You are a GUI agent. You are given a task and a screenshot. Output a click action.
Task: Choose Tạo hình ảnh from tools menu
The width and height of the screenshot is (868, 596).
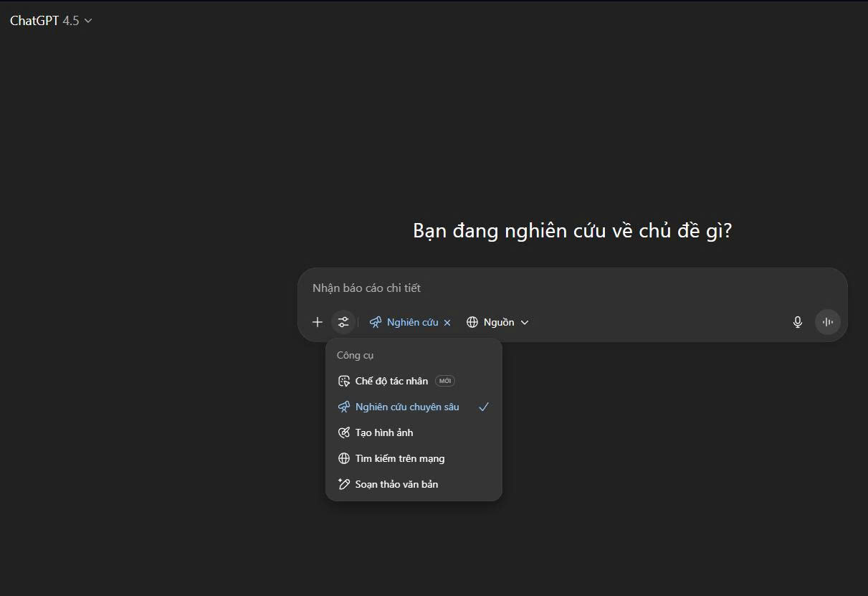pyautogui.click(x=414, y=432)
